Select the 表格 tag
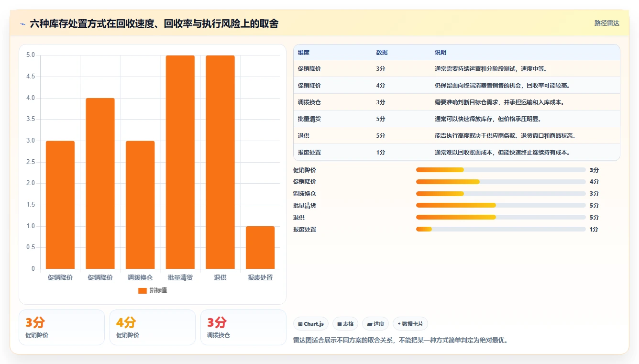This screenshot has height=364, width=639. coord(345,324)
